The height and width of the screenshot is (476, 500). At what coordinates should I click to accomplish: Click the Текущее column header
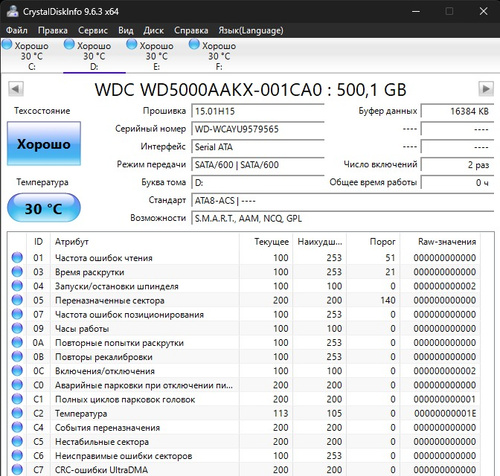(x=266, y=241)
